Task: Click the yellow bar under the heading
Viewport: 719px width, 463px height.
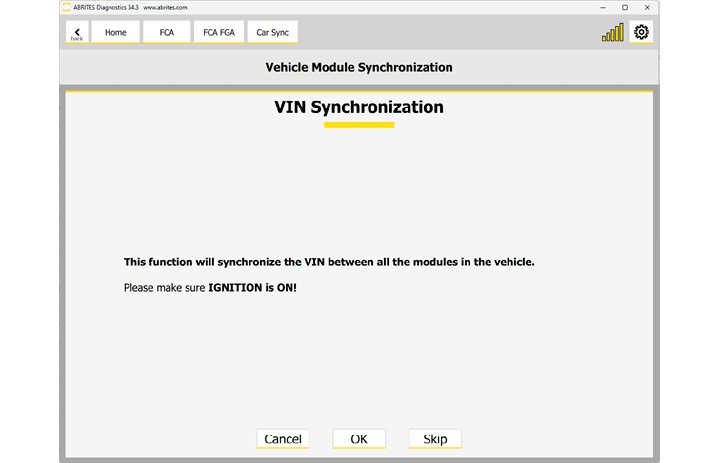Action: point(359,125)
